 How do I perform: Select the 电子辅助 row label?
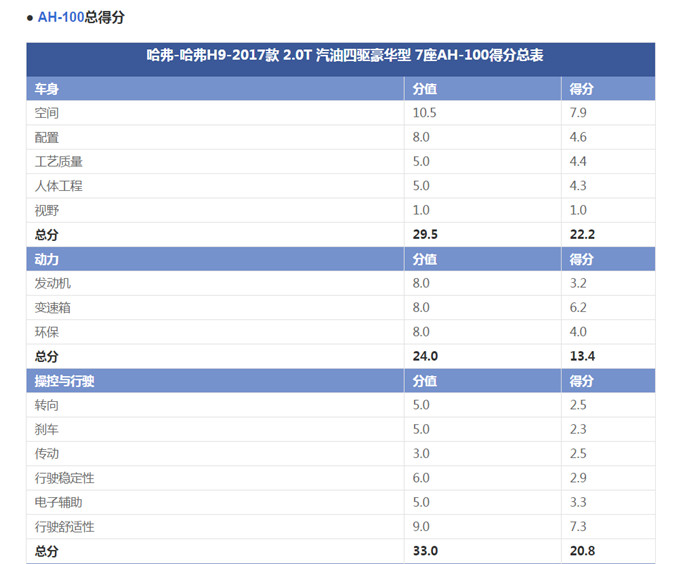(x=58, y=502)
